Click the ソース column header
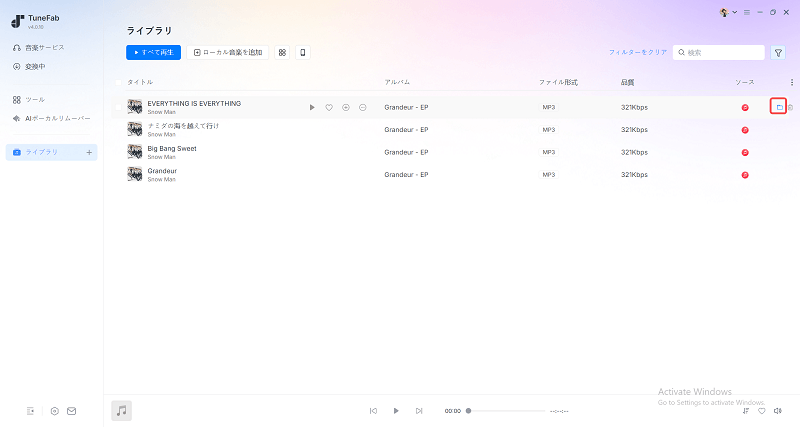800x427 pixels. pos(744,82)
